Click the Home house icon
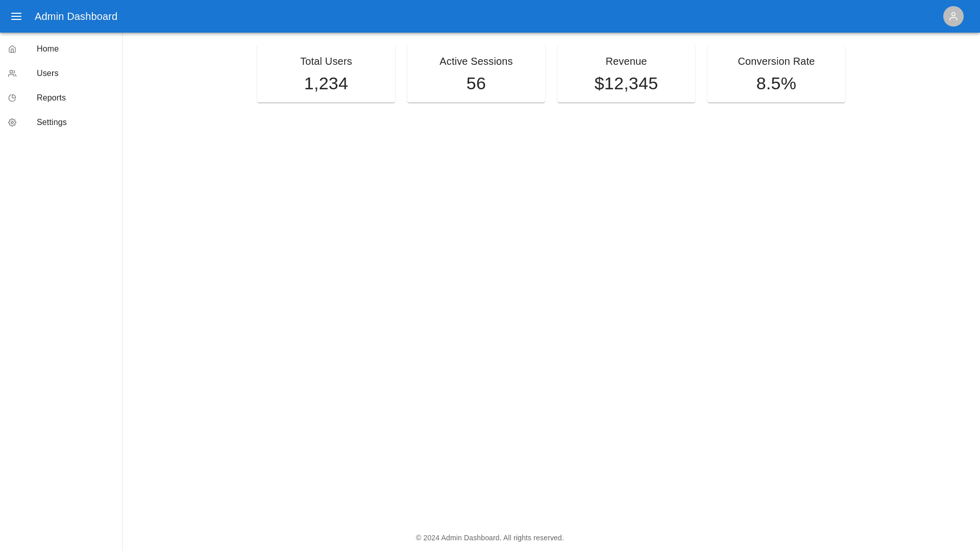 12,49
